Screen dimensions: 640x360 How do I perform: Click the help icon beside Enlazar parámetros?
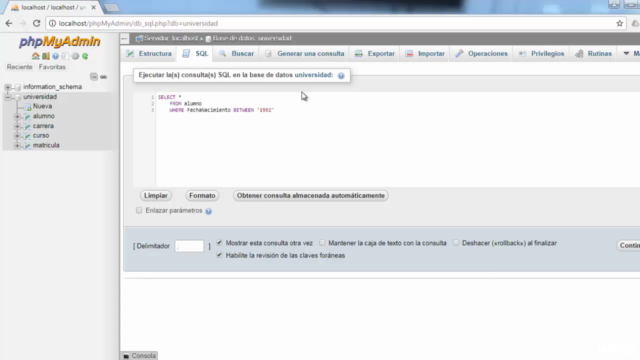coord(209,211)
